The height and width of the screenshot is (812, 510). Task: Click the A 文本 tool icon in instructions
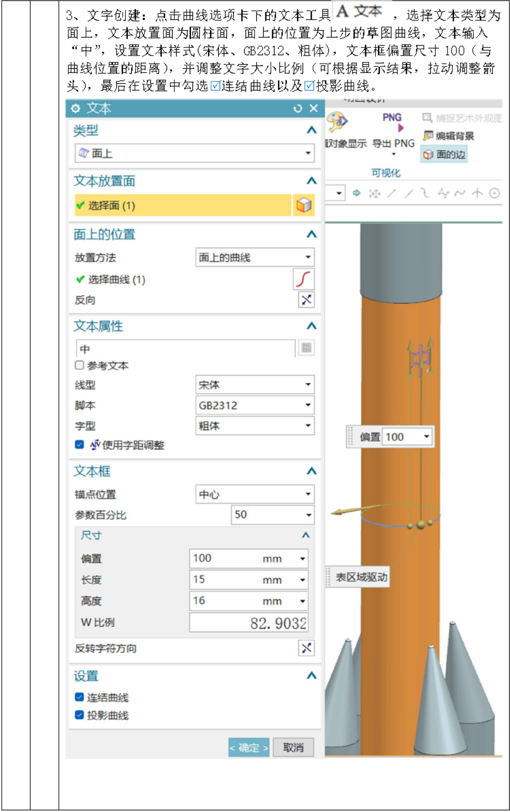click(x=359, y=11)
